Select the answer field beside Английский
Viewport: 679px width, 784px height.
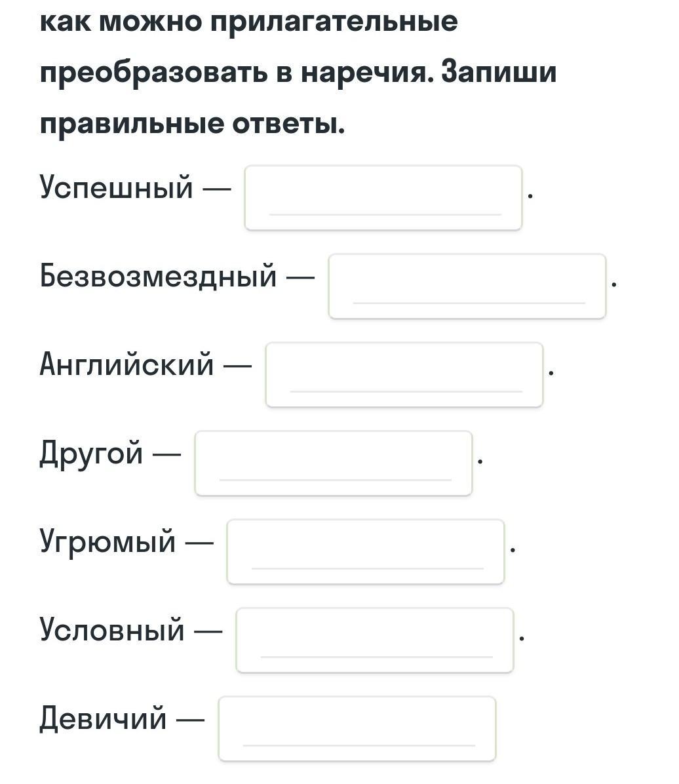tap(404, 375)
